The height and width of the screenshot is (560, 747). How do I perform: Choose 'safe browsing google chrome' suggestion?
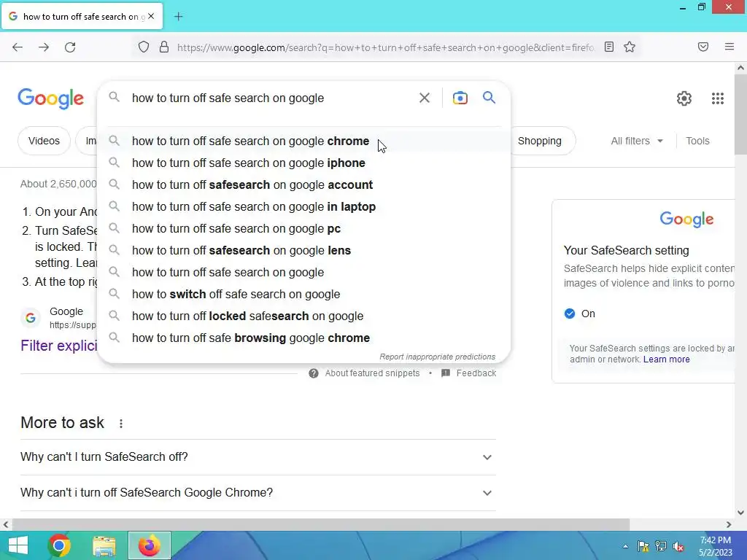click(x=304, y=338)
